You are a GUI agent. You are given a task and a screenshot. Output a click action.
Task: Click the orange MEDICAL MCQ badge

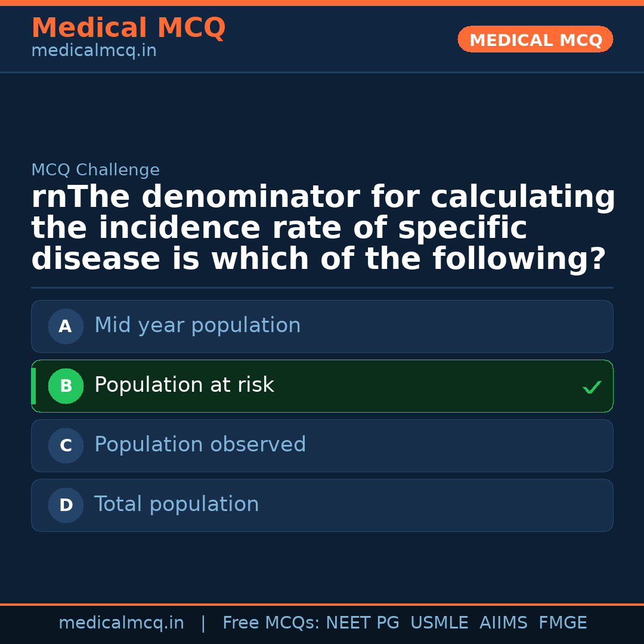point(535,40)
